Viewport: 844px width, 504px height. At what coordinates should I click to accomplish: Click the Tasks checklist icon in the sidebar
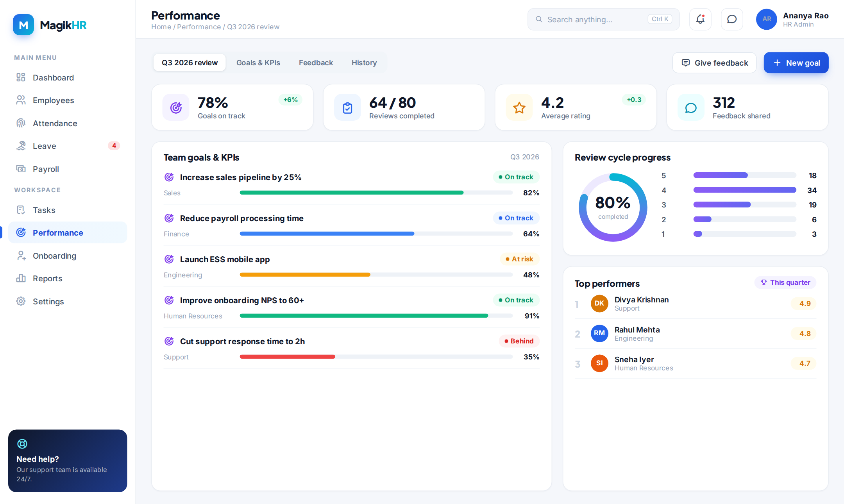(21, 210)
